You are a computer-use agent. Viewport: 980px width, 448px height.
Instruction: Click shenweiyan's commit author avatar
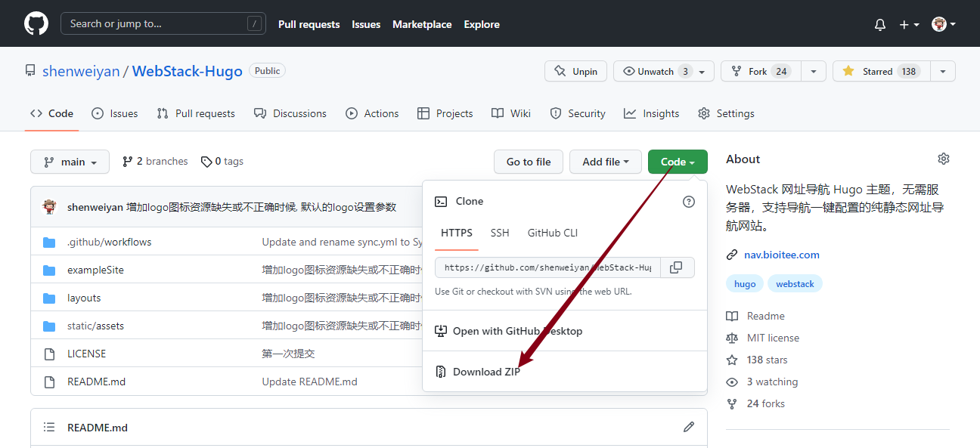pos(50,207)
